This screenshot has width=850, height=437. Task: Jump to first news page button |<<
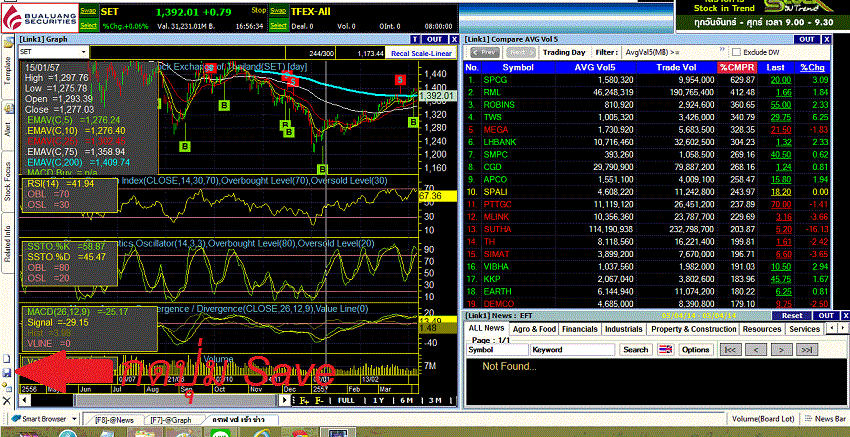730,350
